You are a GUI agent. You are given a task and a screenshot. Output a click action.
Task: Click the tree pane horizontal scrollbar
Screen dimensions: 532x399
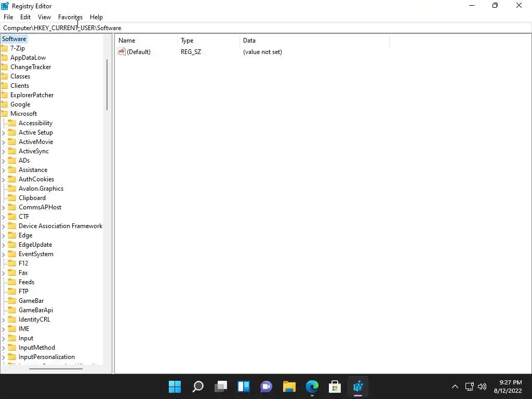tap(56, 368)
